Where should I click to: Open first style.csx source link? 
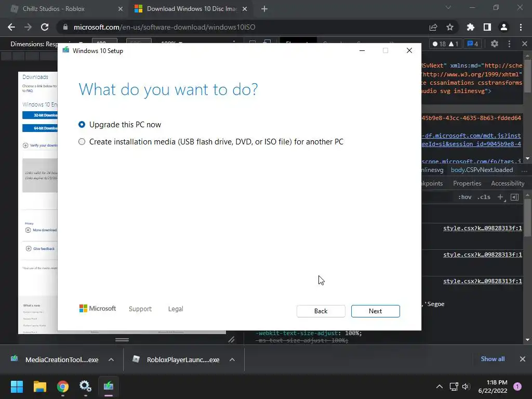click(x=483, y=228)
